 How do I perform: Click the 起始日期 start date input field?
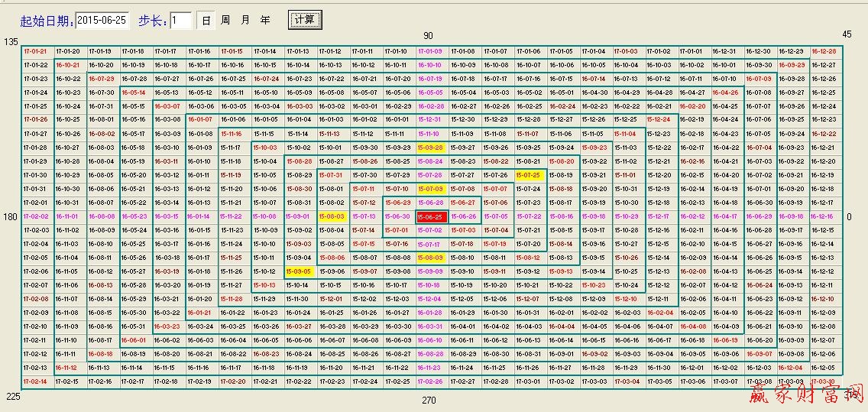click(103, 20)
